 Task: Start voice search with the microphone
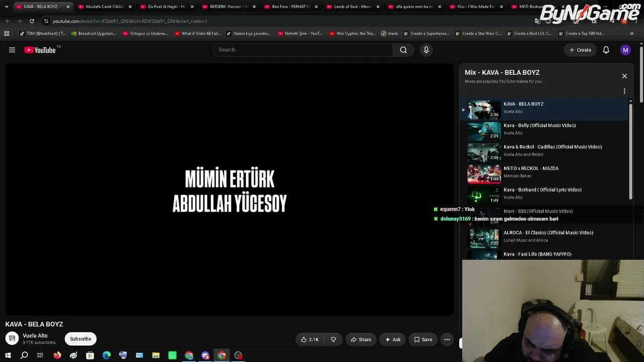[426, 50]
